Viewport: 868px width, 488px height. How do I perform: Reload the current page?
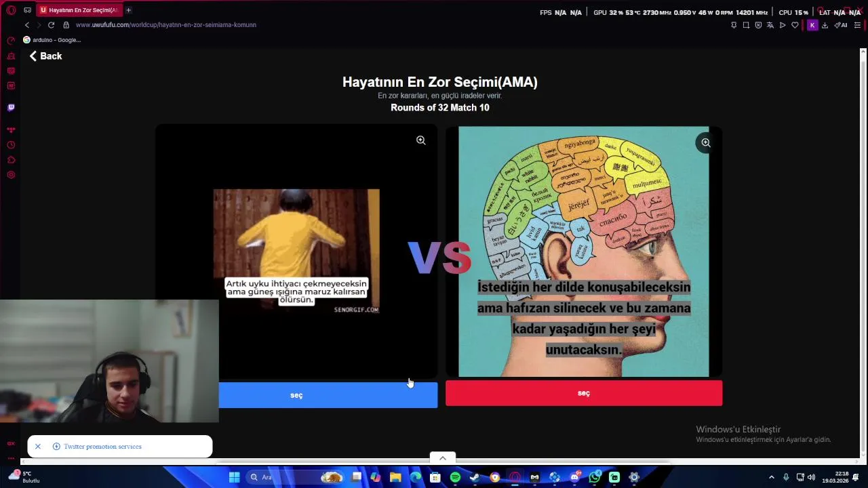pos(51,25)
